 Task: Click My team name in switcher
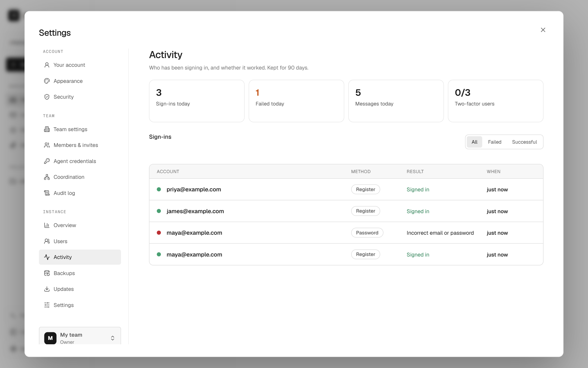click(71, 335)
